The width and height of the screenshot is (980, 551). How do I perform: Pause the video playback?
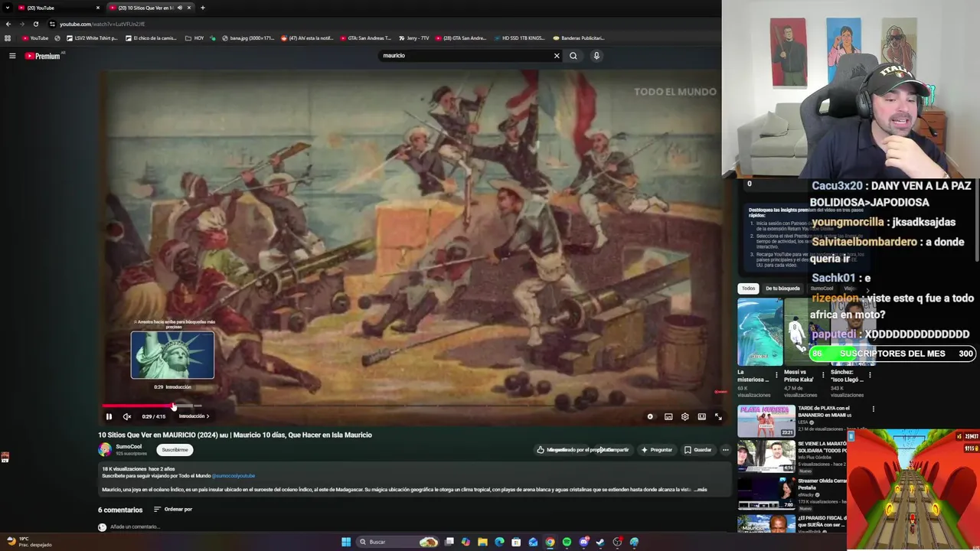point(109,416)
